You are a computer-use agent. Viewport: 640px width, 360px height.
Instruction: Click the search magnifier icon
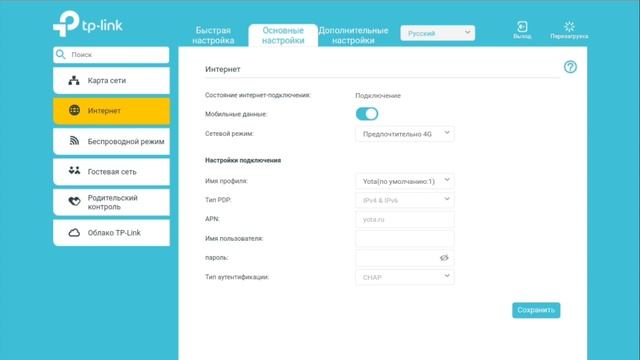[x=61, y=54]
